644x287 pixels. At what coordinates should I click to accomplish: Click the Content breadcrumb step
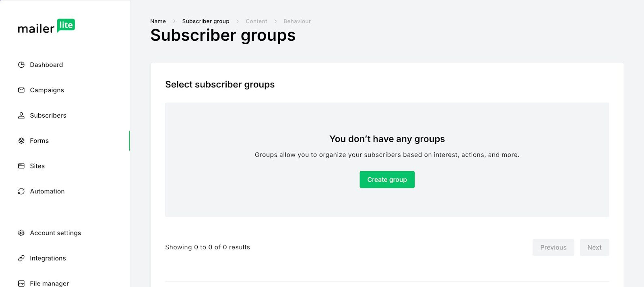tap(256, 21)
